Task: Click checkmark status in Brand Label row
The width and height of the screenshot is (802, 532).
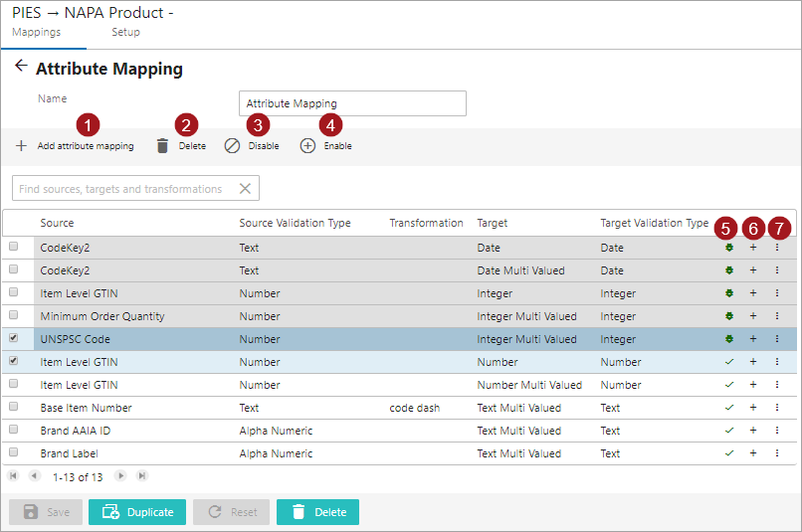Action: click(729, 453)
